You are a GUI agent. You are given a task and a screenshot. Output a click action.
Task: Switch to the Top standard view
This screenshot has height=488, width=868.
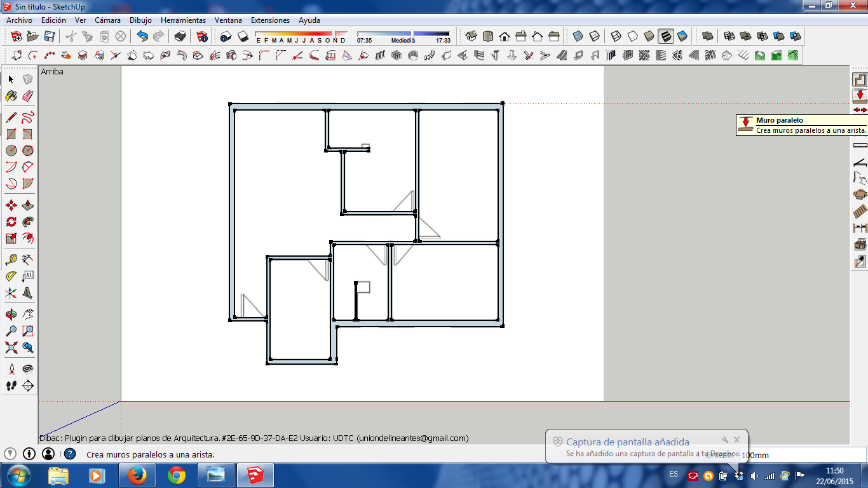[487, 36]
